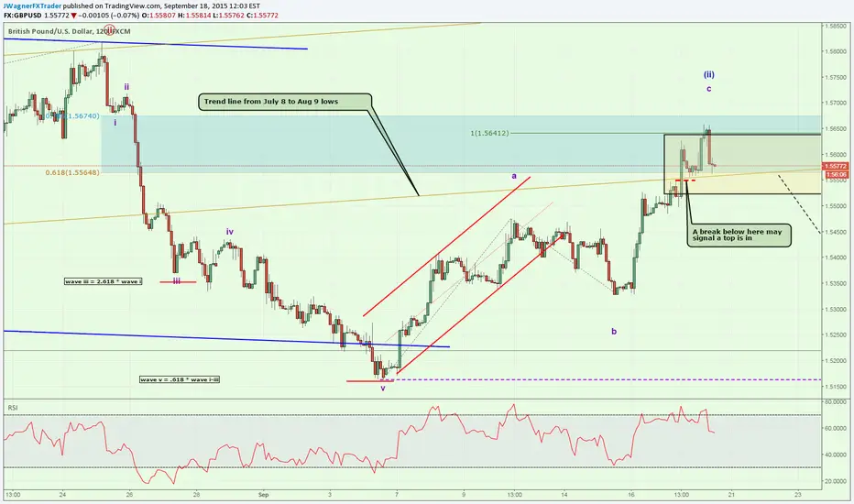Screen dimensions: 854x504
Task: Click the (1.56740) retracement level label
Action: coord(73,115)
